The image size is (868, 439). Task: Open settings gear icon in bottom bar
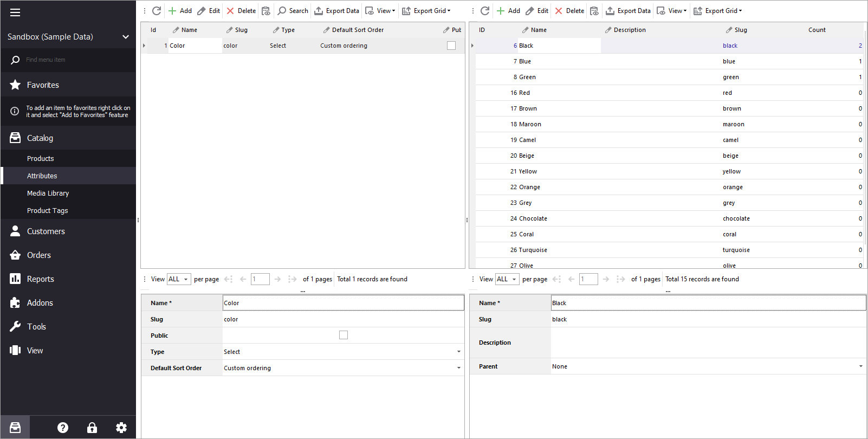tap(121, 428)
